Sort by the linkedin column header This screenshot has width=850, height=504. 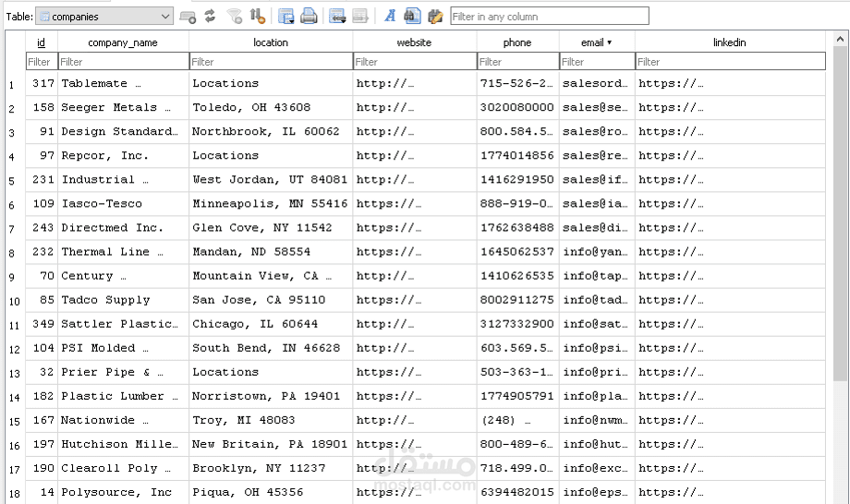730,42
